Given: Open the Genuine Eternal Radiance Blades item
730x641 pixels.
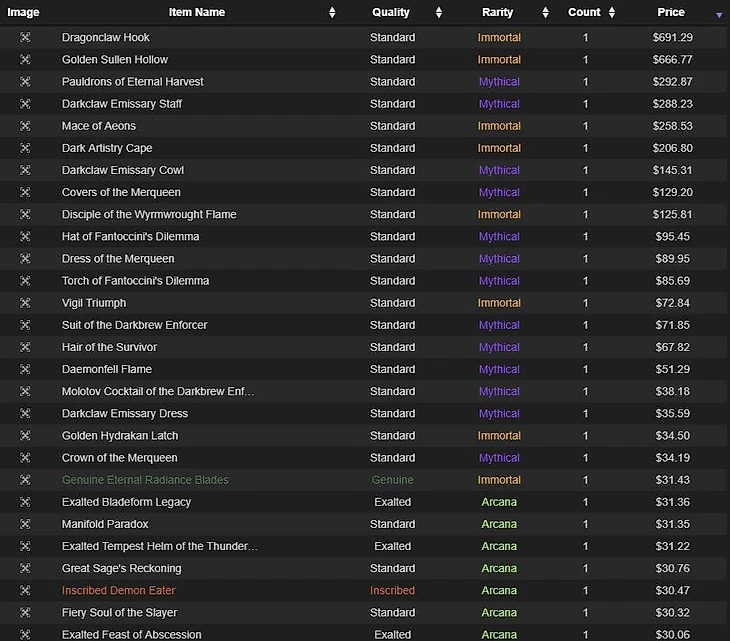Looking at the screenshot, I should click(x=145, y=480).
